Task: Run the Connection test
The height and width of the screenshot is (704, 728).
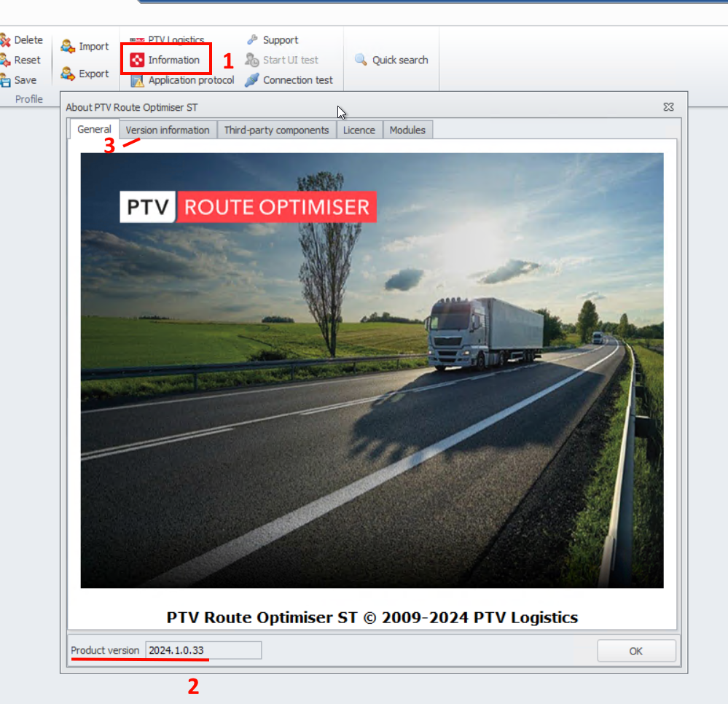Action: [298, 80]
